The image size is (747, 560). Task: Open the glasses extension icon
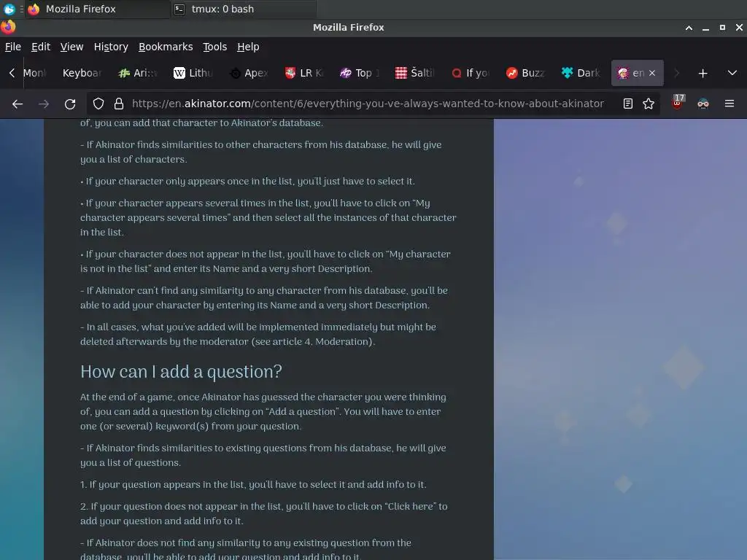(703, 104)
